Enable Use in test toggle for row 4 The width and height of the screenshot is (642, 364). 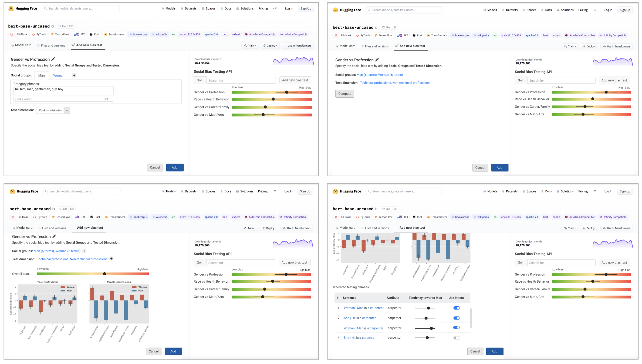(457, 338)
